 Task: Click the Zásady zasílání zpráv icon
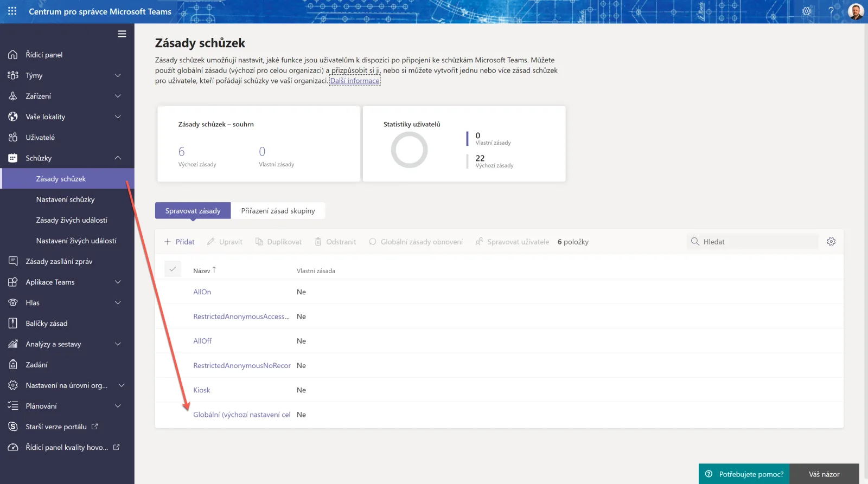click(13, 261)
